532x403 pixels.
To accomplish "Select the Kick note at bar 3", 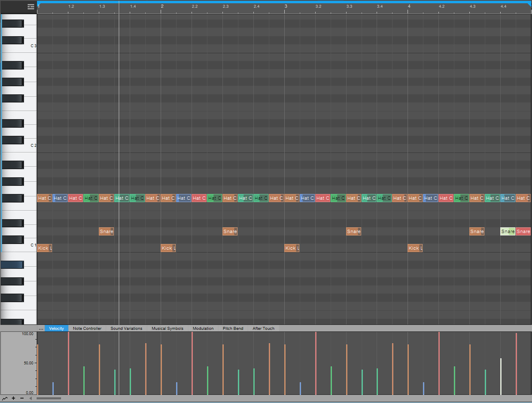I will (292, 248).
